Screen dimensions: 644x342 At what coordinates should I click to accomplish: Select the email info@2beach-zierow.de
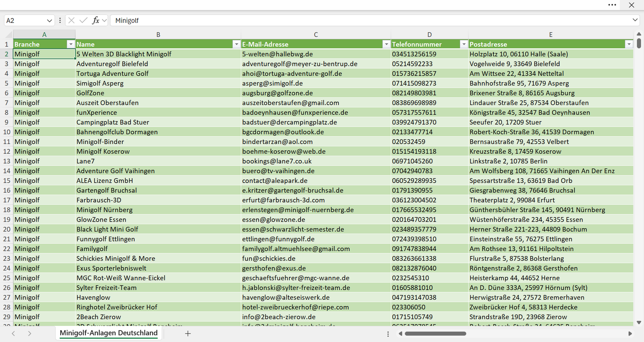(316, 317)
